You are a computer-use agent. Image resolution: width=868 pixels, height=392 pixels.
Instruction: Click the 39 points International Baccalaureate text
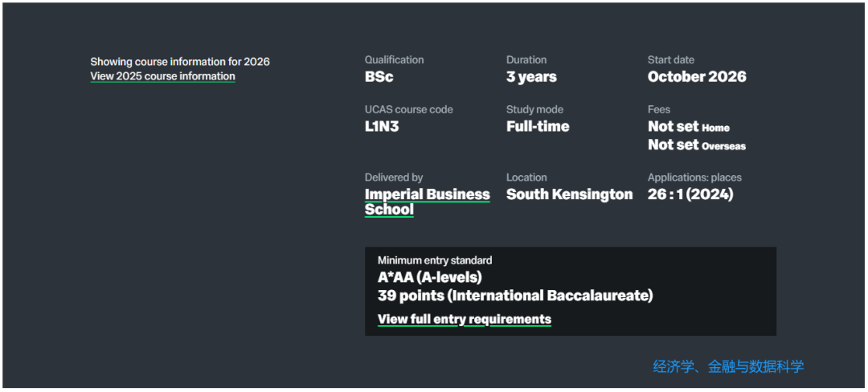(514, 296)
